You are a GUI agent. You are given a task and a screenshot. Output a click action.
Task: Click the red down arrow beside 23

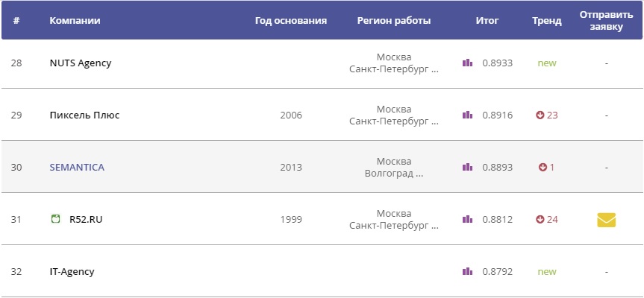click(x=540, y=115)
